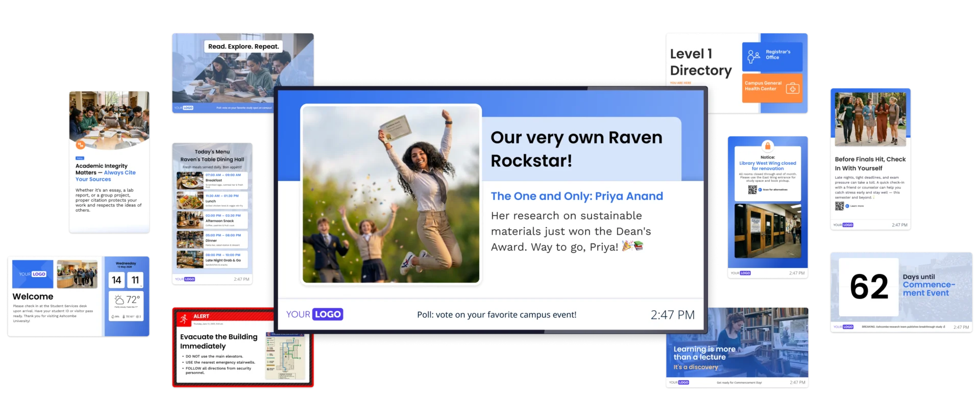
Task: Click the running person icon on the Alert card
Action: tap(184, 319)
